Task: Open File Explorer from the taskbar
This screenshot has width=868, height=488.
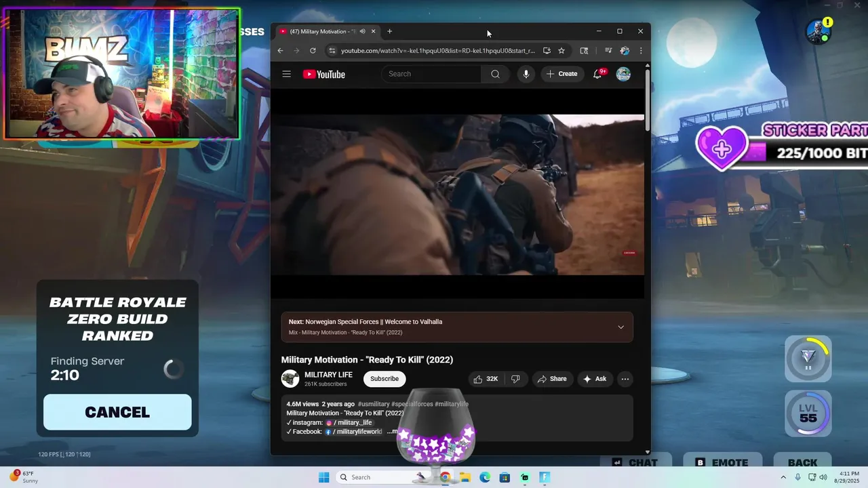Action: pos(465,477)
